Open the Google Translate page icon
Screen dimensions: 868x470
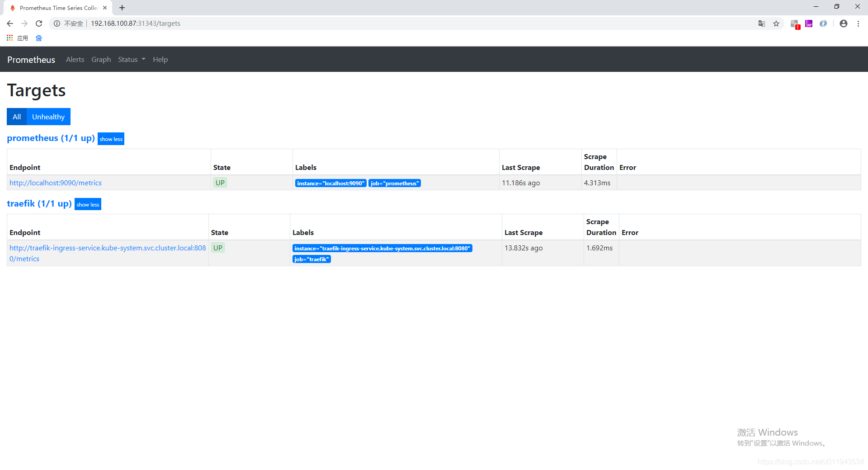pyautogui.click(x=762, y=23)
